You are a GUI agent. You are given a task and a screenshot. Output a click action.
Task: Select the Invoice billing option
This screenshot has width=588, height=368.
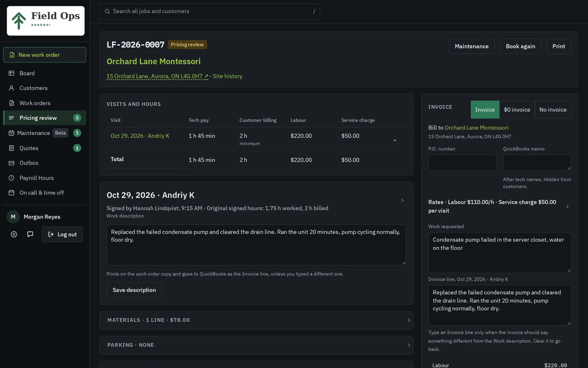click(x=485, y=110)
